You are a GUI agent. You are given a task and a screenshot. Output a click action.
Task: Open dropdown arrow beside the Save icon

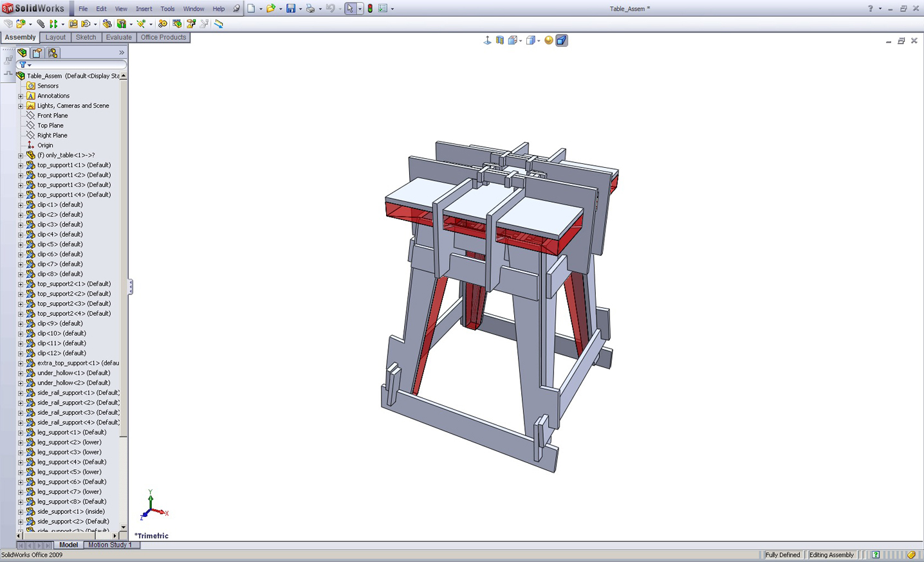point(300,9)
